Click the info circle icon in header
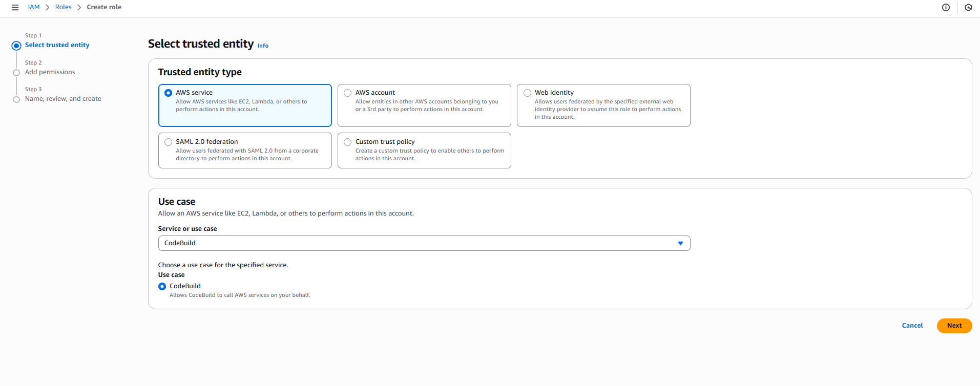Screen dimensions: 980x386 coord(946,7)
